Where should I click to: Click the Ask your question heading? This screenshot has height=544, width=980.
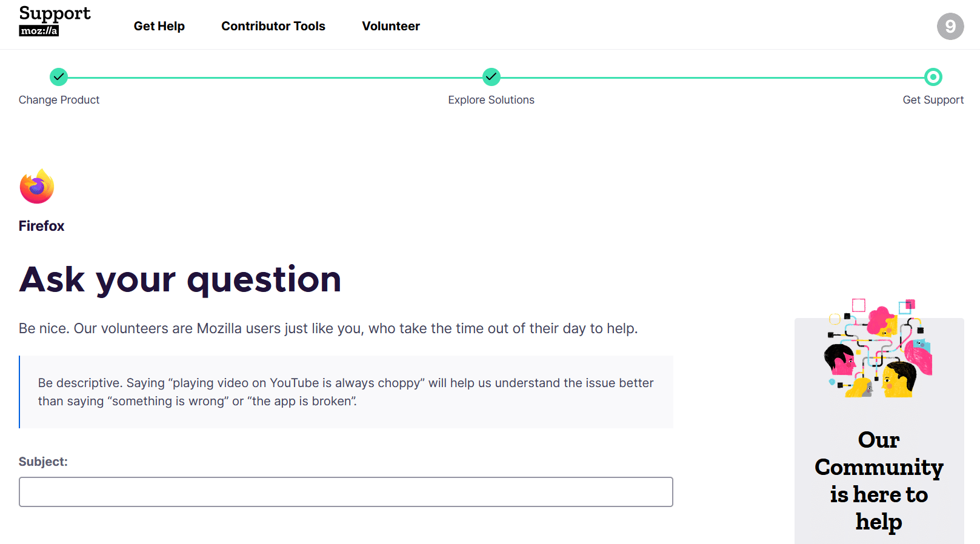(x=180, y=280)
